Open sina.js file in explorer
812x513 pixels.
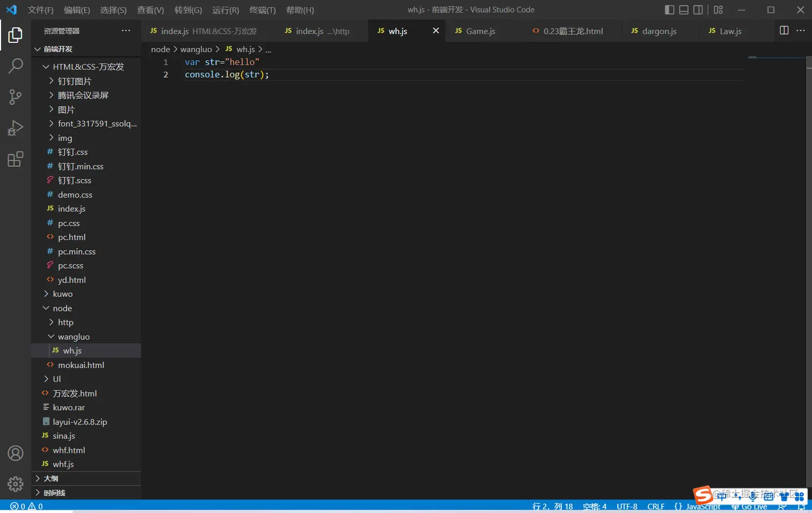tap(86, 436)
